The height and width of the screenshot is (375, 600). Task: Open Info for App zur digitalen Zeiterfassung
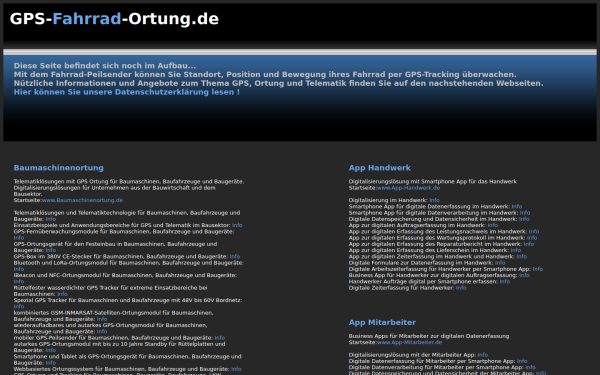pyautogui.click(x=522, y=257)
